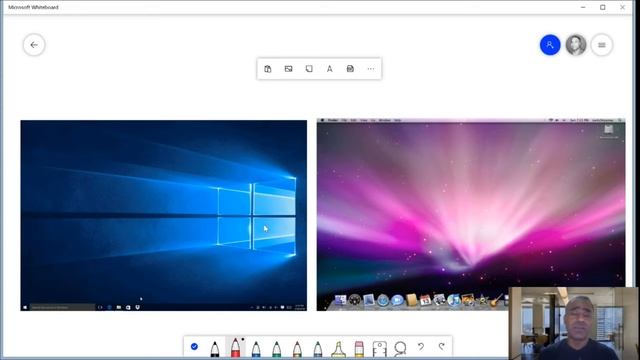Open the settings hamburger menu
This screenshot has height=360, width=640.
click(602, 45)
